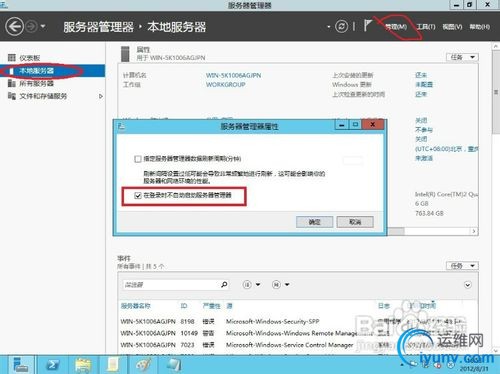The image size is (500, 374).
Task: Open the second circular criteria dropdown in events
Action: pyautogui.click(x=281, y=285)
